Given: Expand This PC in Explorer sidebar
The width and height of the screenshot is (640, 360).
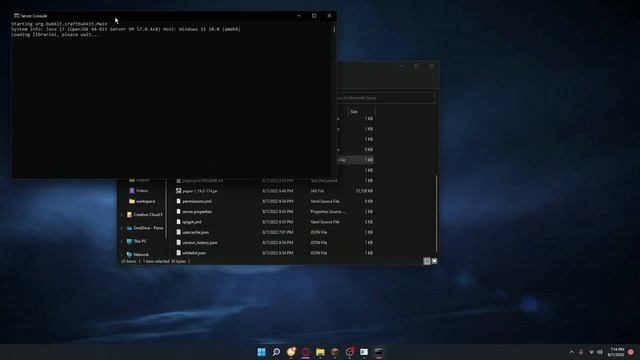Looking at the screenshot, I should click(x=122, y=242).
